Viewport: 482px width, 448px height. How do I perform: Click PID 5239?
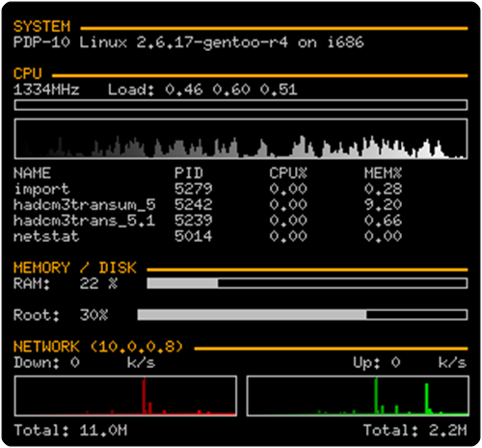click(x=194, y=221)
